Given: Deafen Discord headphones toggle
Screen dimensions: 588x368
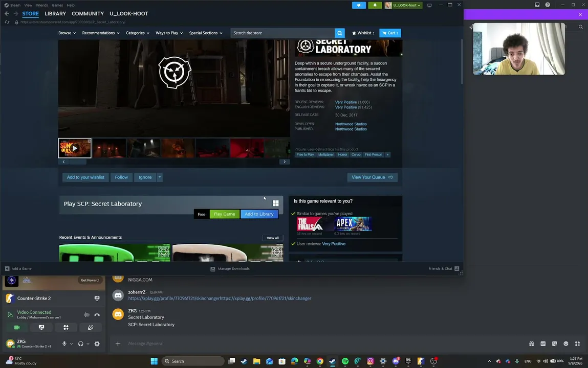Looking at the screenshot, I should coord(81,343).
